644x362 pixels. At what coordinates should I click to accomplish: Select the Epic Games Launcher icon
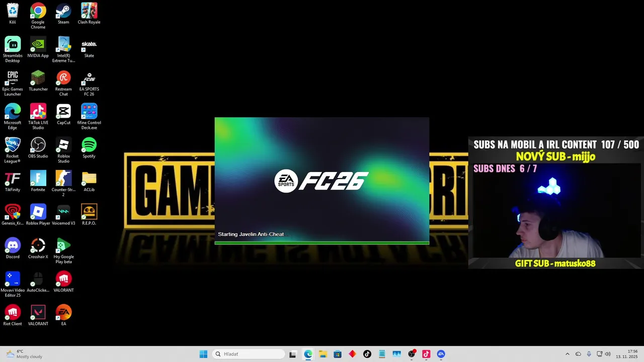click(x=13, y=83)
